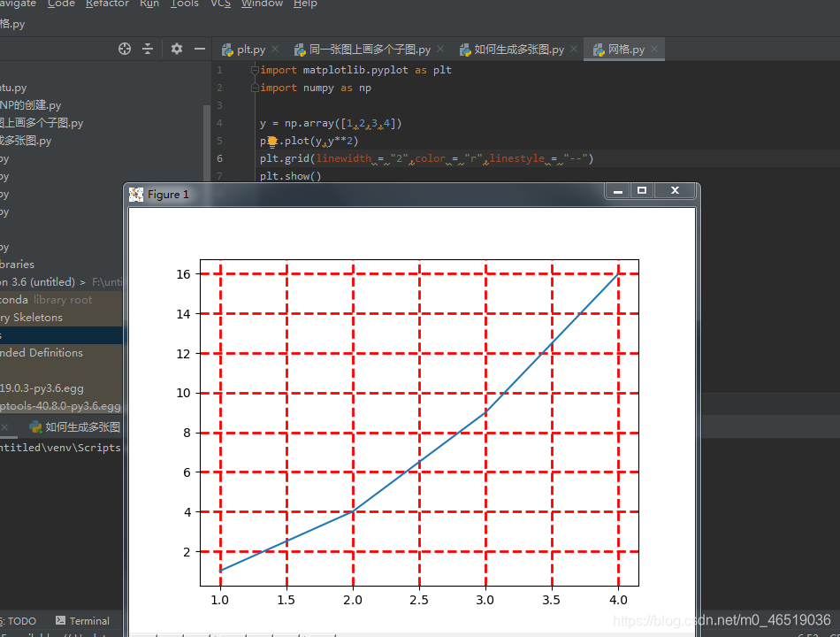
Task: Click the locate/scroll-from-source target icon
Action: coord(125,49)
